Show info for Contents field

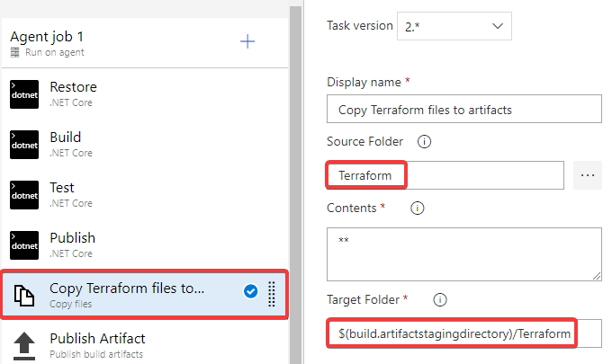tap(418, 209)
